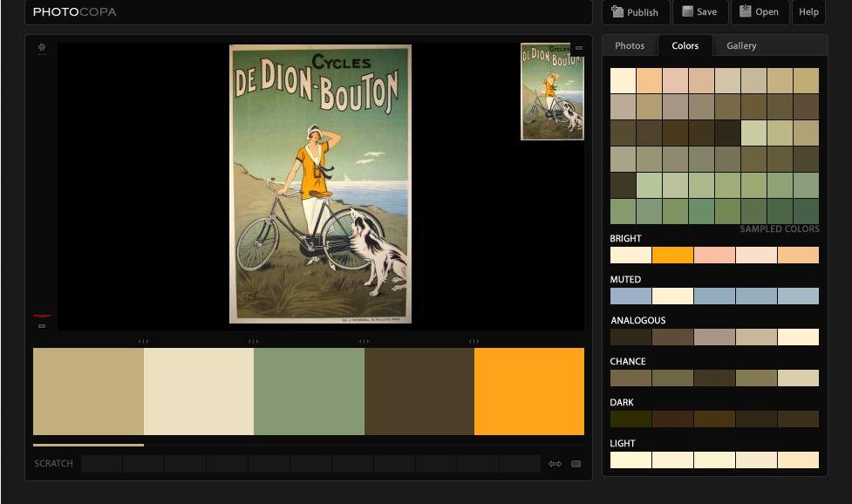Select the middle swatch in the ANALOGOUS row

[714, 337]
